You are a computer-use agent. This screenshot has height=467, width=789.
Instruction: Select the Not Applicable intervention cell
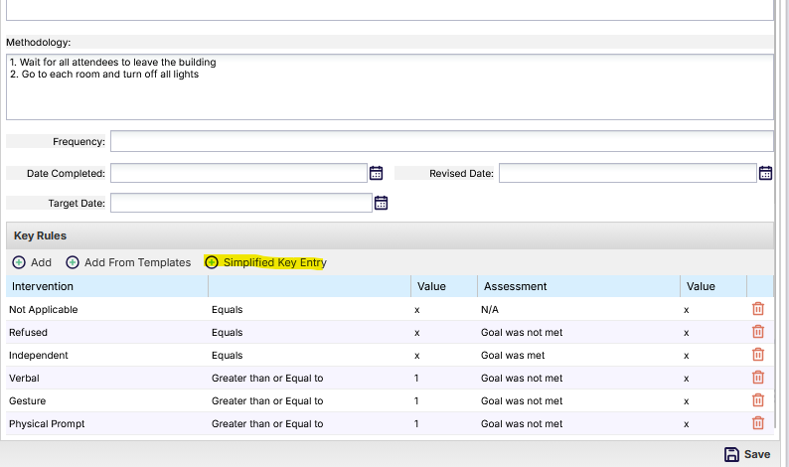point(43,309)
